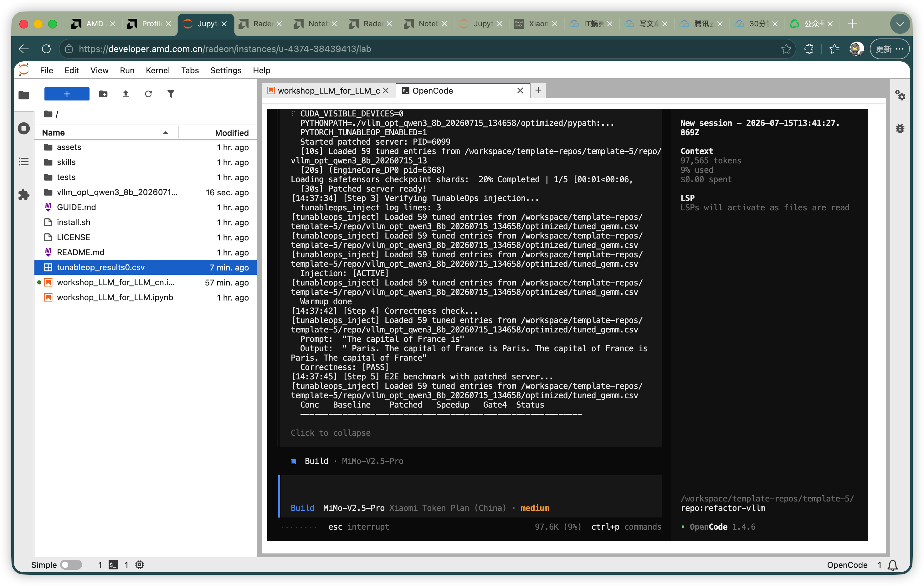Open the browser favorites list icon
This screenshot has width=924, height=586.
[x=834, y=49]
